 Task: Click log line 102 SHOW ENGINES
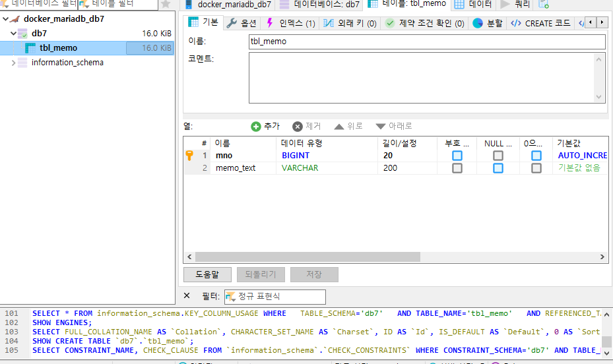62,322
